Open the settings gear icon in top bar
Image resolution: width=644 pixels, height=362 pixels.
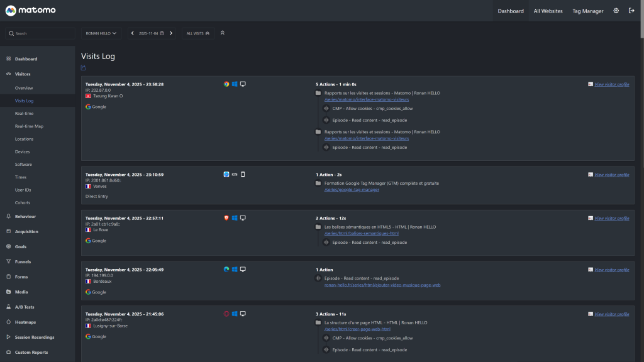coord(616,11)
